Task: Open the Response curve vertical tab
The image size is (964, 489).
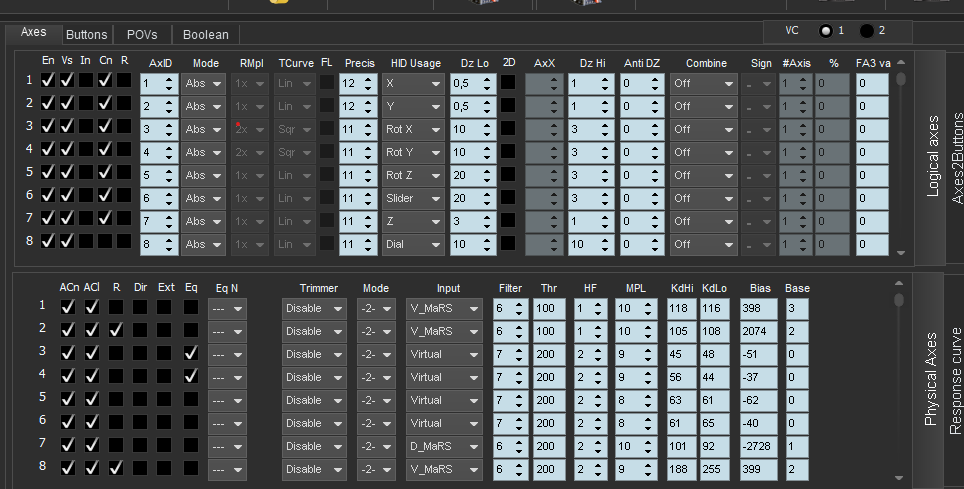Action: point(955,380)
